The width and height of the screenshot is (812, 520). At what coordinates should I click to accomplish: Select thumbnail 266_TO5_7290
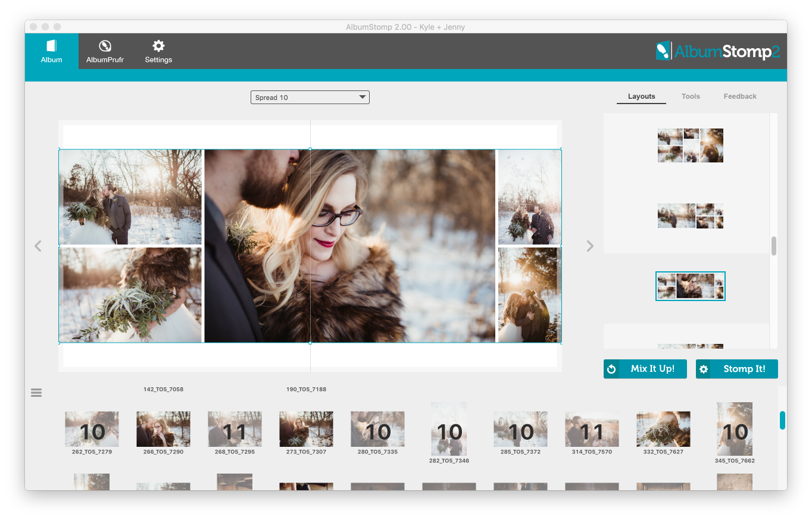click(x=163, y=429)
